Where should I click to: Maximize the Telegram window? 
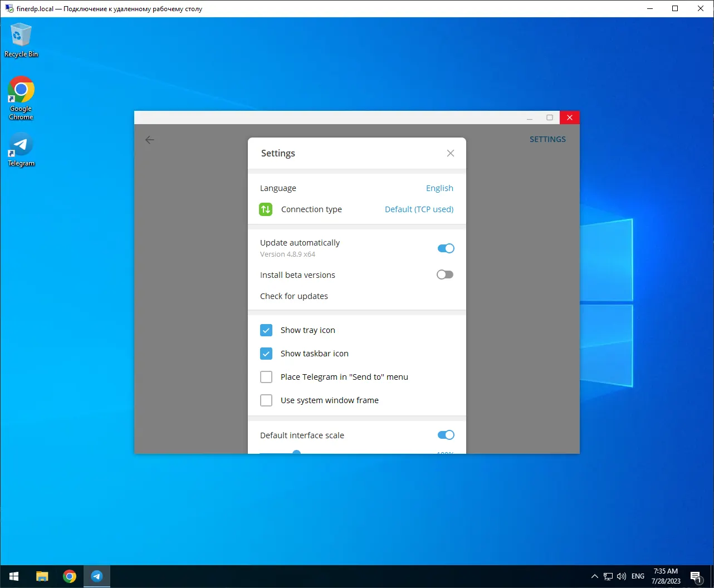(550, 117)
